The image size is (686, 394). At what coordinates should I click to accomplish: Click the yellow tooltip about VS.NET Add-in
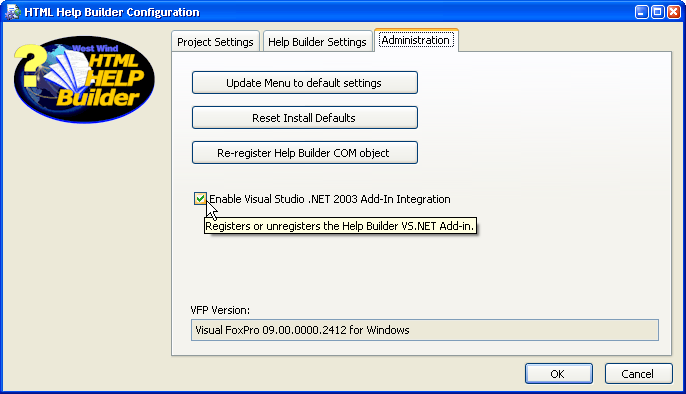click(340, 226)
